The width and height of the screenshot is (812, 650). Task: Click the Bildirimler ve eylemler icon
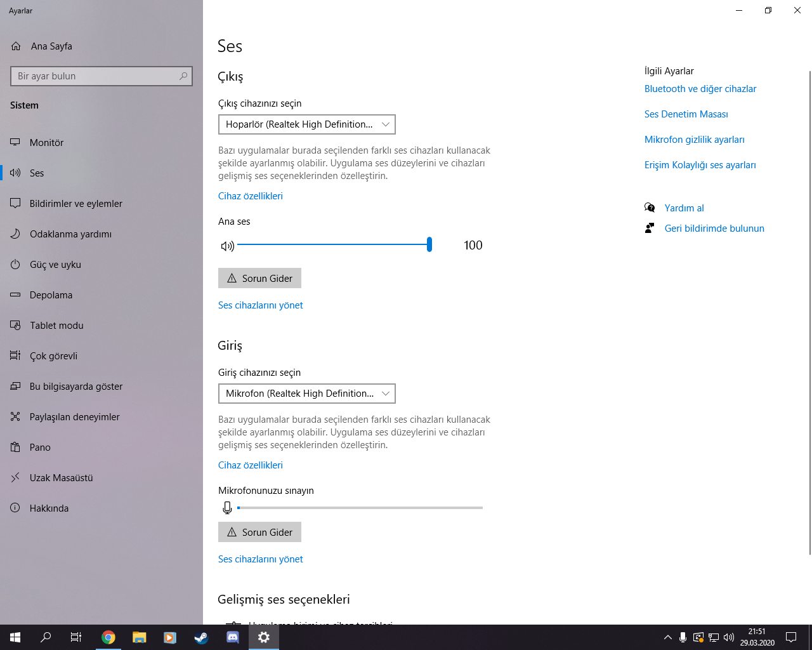point(15,204)
